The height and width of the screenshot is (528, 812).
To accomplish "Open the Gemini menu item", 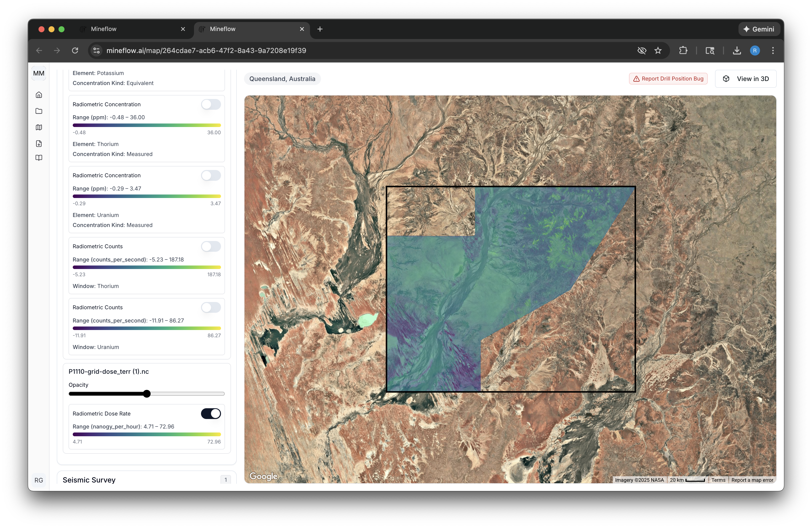I will [759, 29].
